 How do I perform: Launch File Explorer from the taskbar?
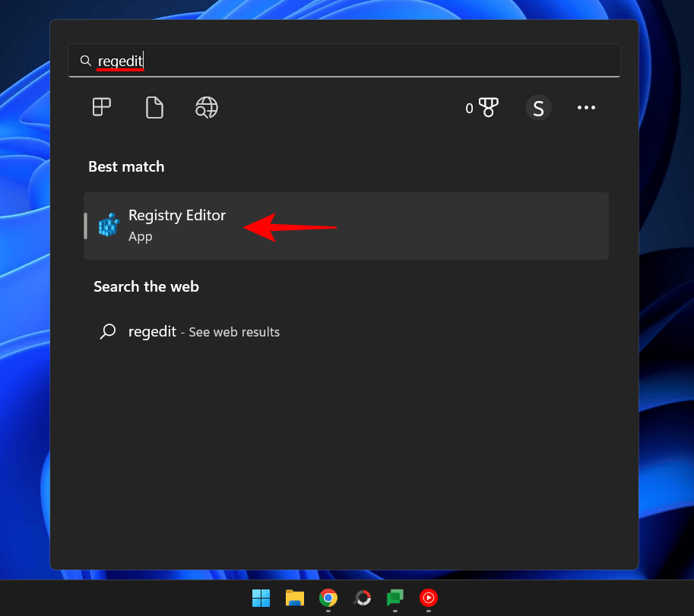coord(294,599)
